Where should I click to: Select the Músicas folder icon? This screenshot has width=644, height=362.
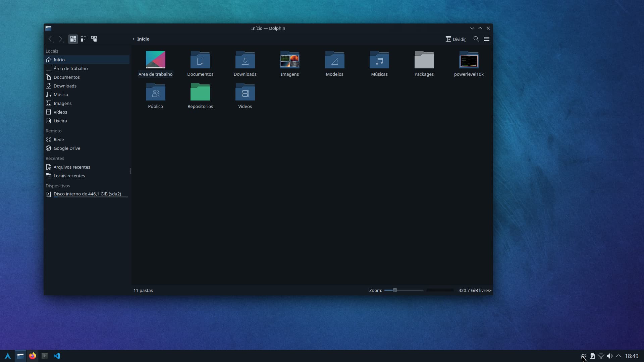click(379, 61)
